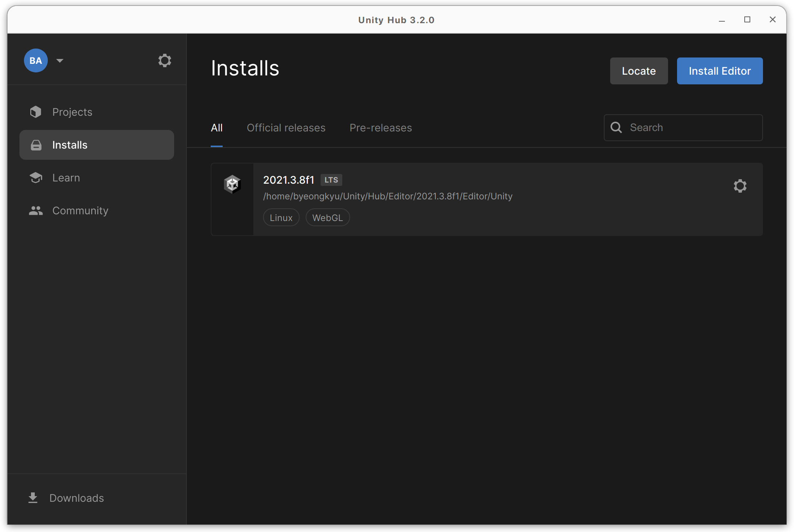Screen dimensions: 794x532
Task: Select the Projects section icon
Action: (35, 112)
